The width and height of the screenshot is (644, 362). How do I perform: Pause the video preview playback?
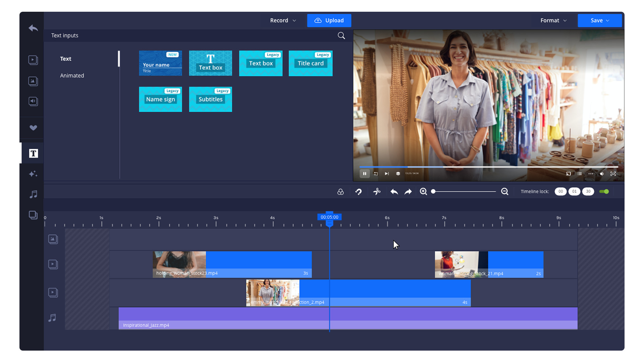coord(365,174)
